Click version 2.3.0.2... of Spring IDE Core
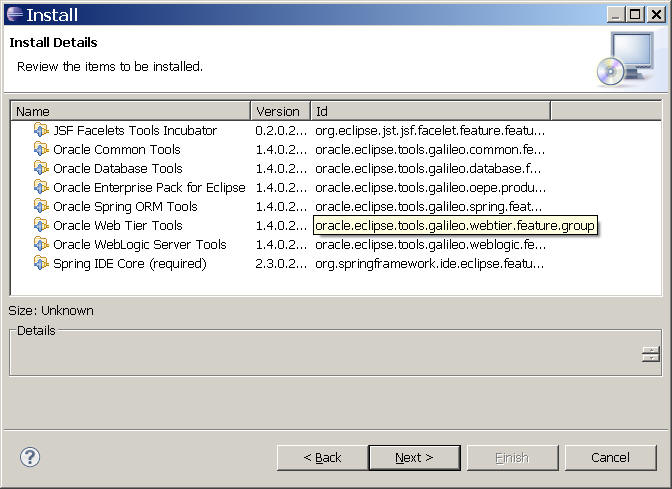The width and height of the screenshot is (672, 489). click(x=281, y=263)
